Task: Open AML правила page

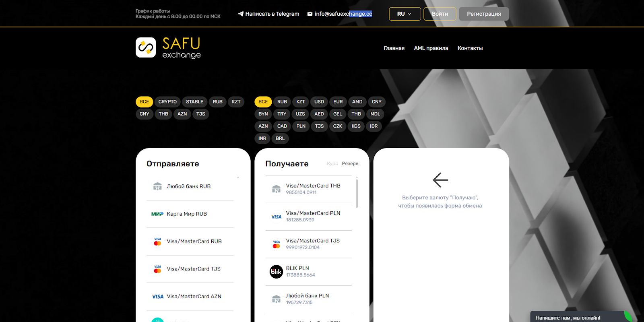Action: point(431,48)
